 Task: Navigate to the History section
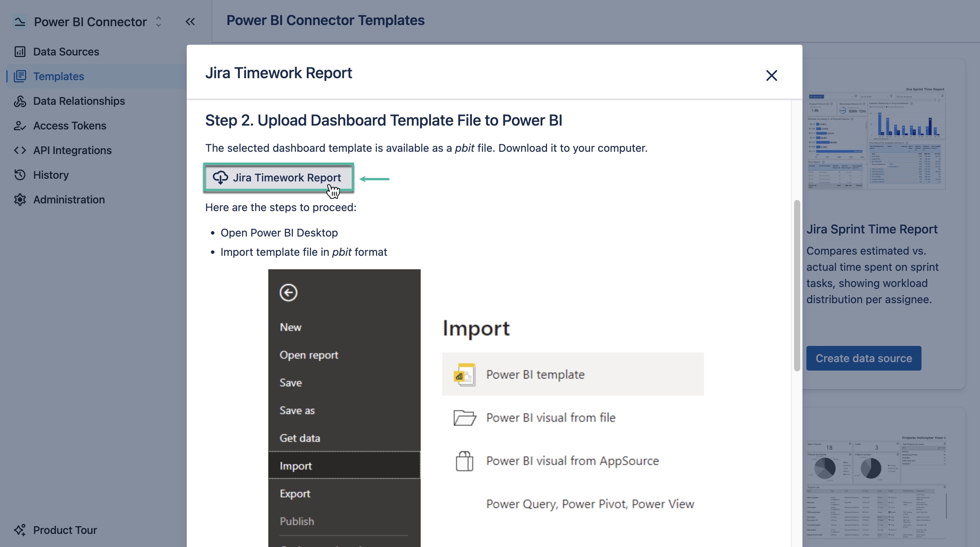coord(50,175)
